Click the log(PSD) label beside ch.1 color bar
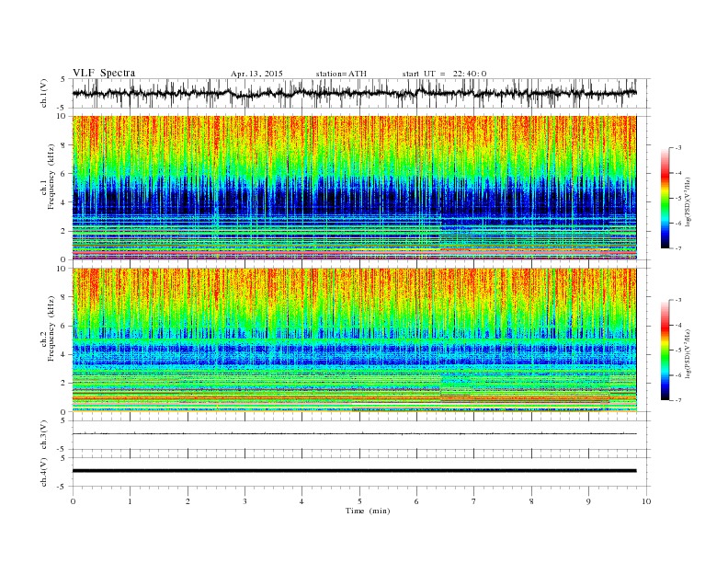728x563 pixels. click(x=688, y=201)
